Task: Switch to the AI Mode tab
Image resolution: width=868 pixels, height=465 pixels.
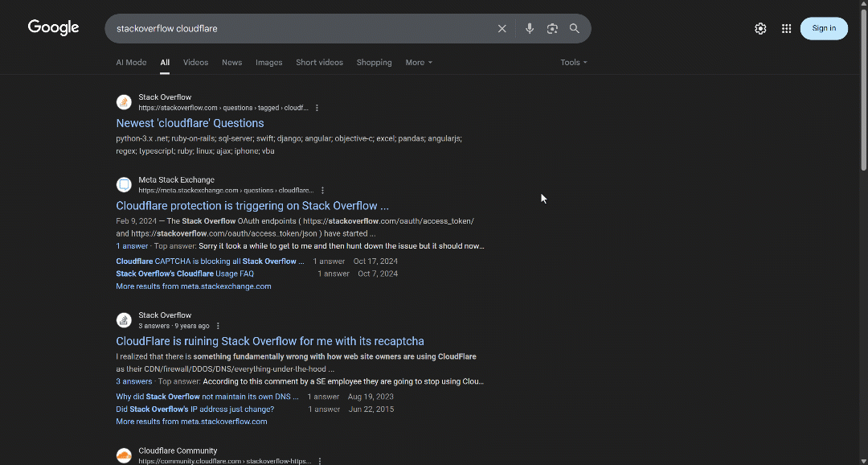Action: click(131, 63)
